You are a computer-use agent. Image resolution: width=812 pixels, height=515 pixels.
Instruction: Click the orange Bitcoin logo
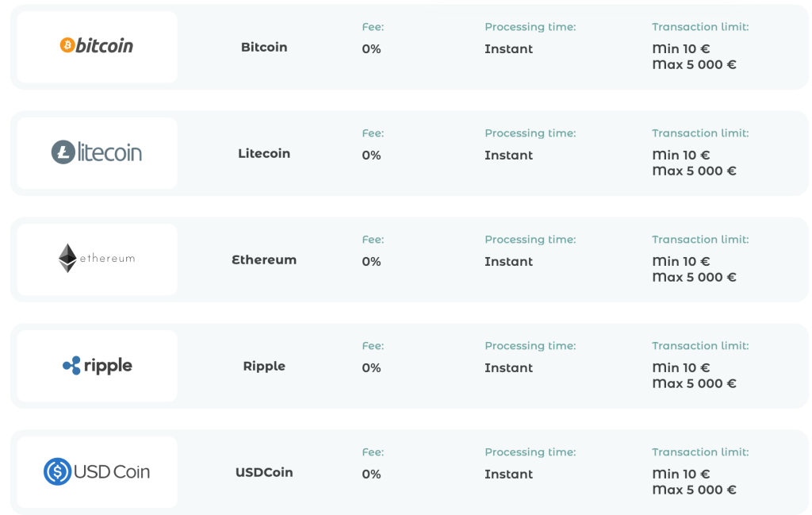pos(97,45)
